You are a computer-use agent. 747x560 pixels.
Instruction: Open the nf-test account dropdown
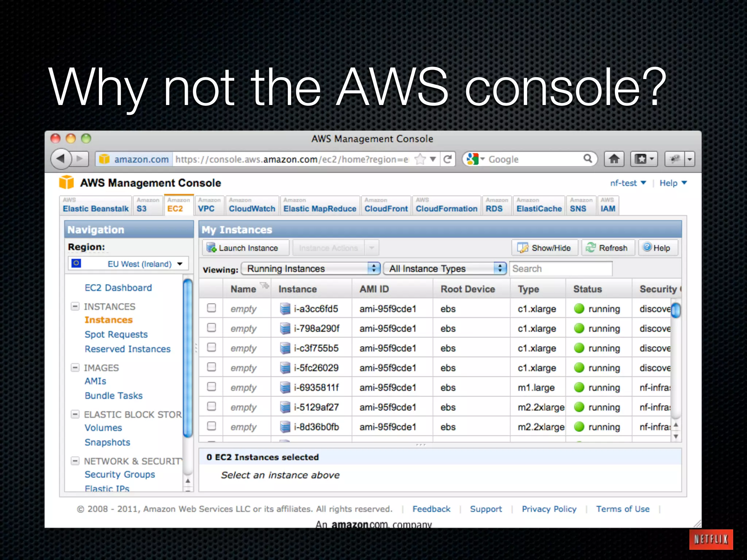tap(628, 183)
